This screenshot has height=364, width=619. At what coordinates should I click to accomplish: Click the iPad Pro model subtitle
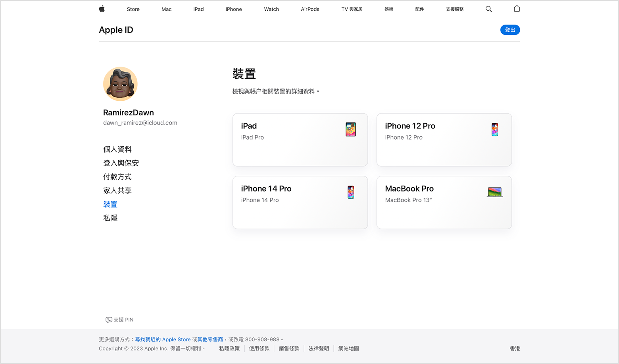pos(252,138)
